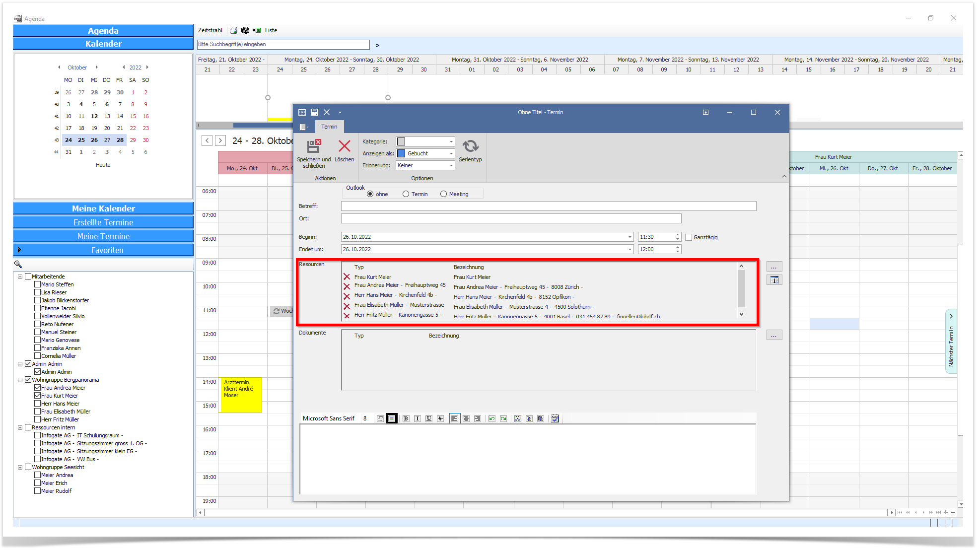Remove resource Frau Kurt Meier via red X
Image resolution: width=980 pixels, height=551 pixels.
click(x=347, y=277)
